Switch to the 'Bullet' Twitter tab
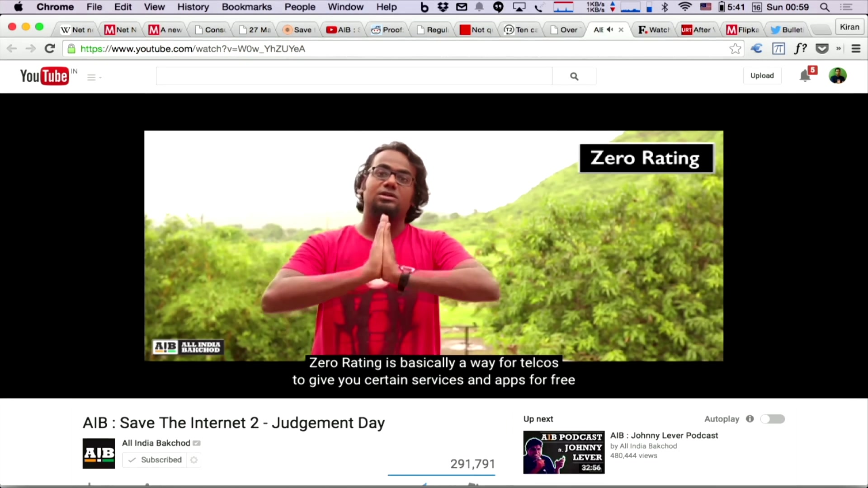Image resolution: width=868 pixels, height=488 pixels. 787,30
